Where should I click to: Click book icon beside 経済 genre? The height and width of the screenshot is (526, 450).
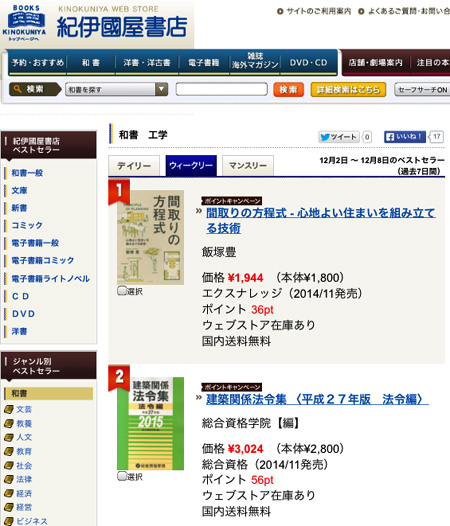pos(8,493)
